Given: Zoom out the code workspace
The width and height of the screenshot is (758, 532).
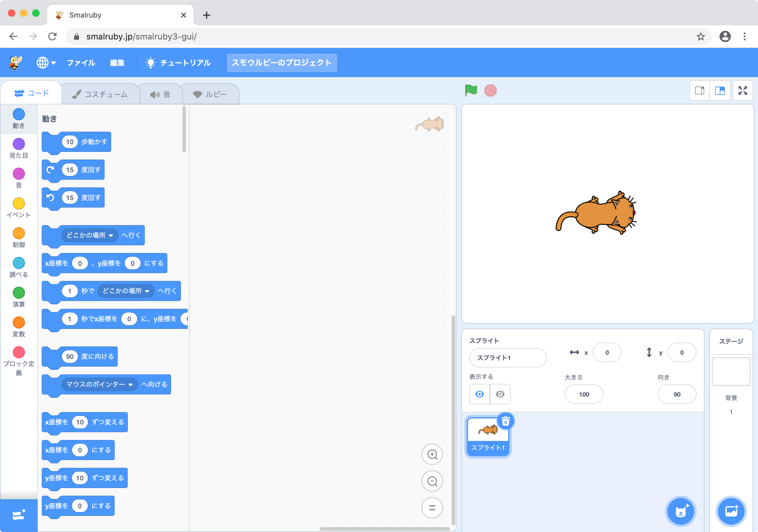Looking at the screenshot, I should tap(432, 481).
